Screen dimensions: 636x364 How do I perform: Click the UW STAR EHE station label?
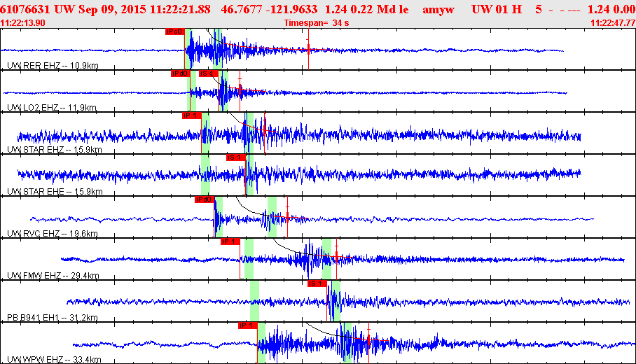click(55, 191)
